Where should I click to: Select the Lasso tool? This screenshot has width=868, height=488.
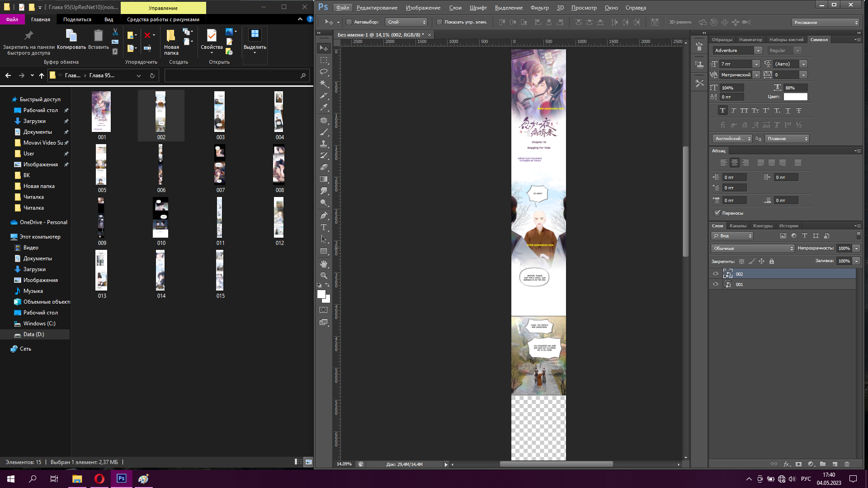pos(324,72)
